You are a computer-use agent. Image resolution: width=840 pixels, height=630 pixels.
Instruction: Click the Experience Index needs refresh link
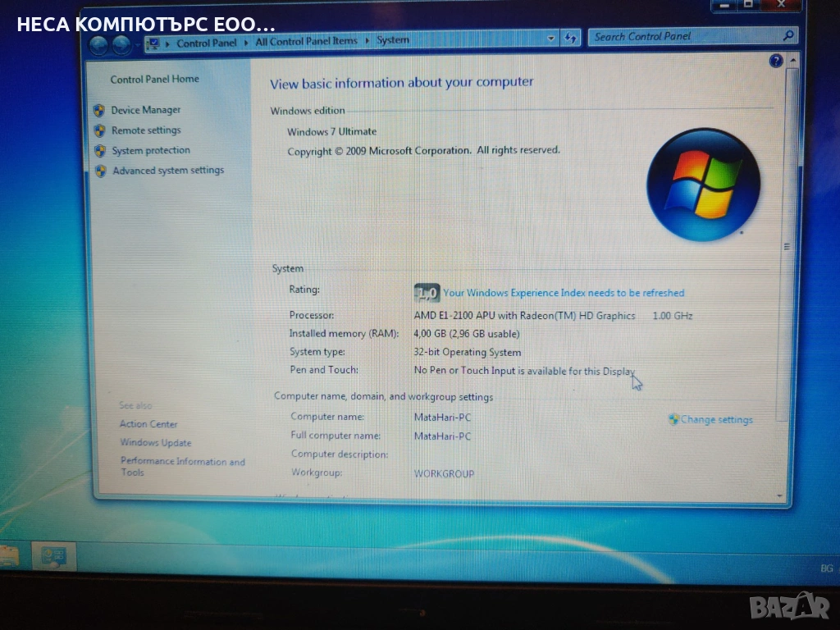[x=563, y=293]
